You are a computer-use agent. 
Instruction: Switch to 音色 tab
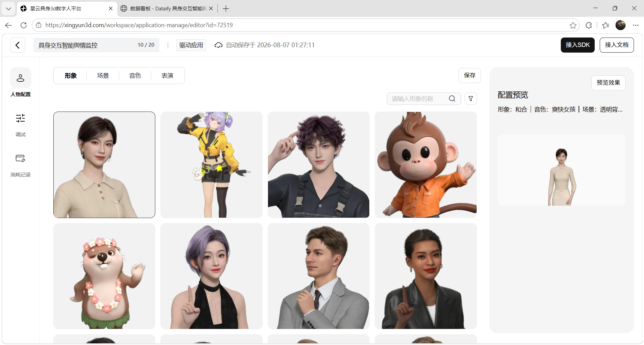[135, 76]
